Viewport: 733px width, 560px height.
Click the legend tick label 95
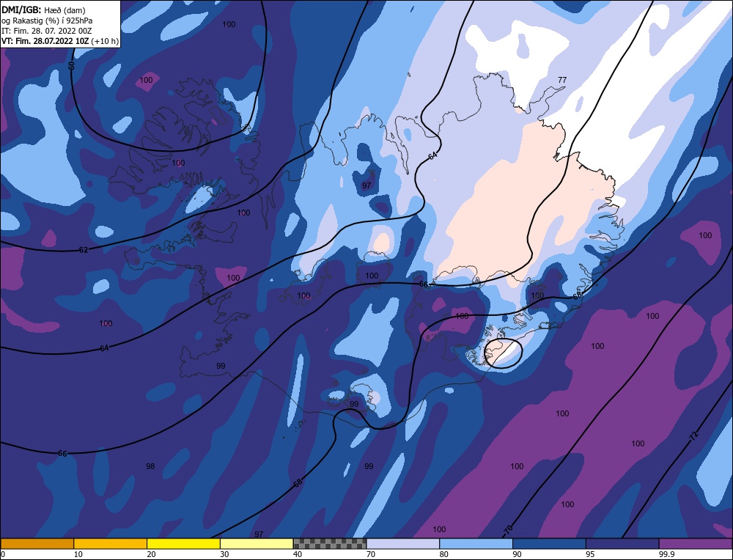(x=590, y=554)
